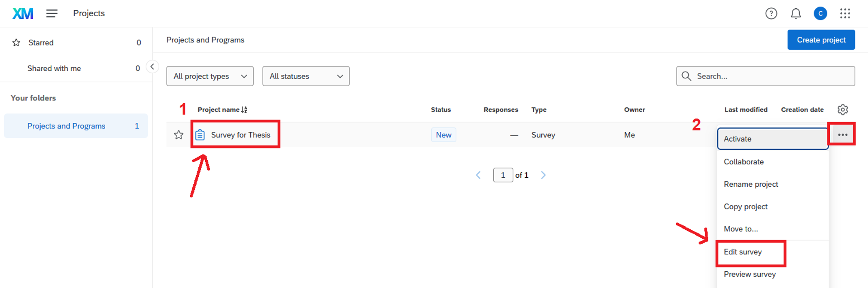Open the hamburger navigation menu
The height and width of the screenshot is (288, 868).
click(x=52, y=13)
